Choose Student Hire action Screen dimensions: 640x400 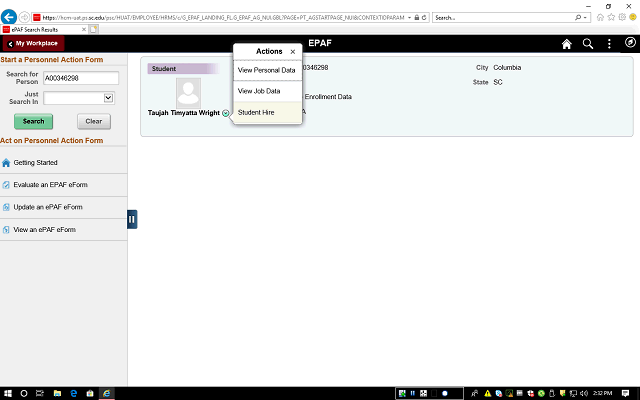267,112
